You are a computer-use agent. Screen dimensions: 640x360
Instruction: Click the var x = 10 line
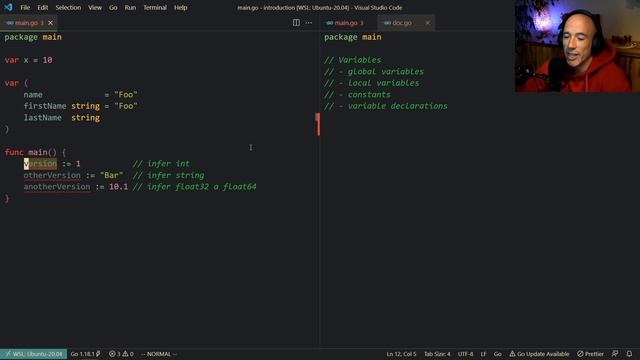pos(29,60)
